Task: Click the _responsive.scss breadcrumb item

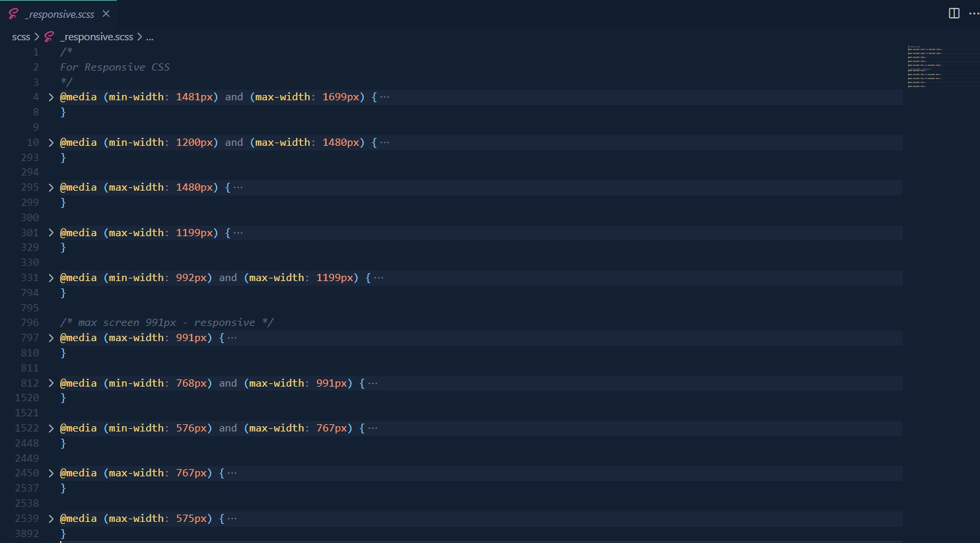Action: point(96,37)
